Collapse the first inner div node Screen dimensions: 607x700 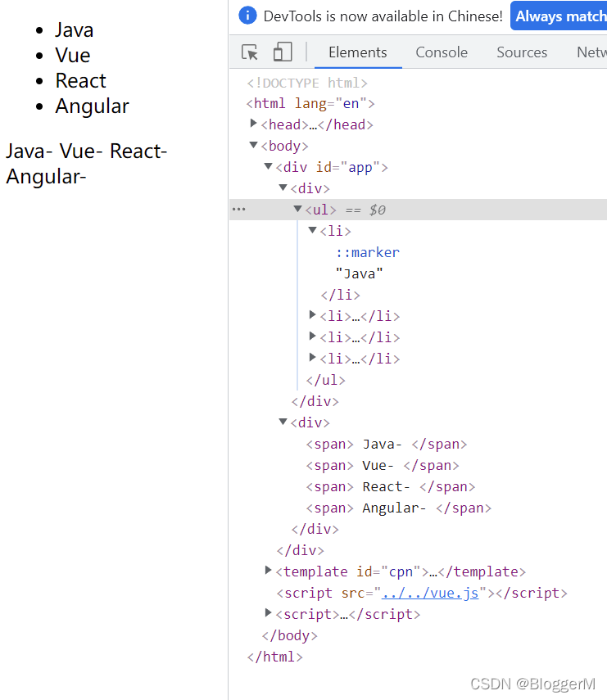(283, 187)
